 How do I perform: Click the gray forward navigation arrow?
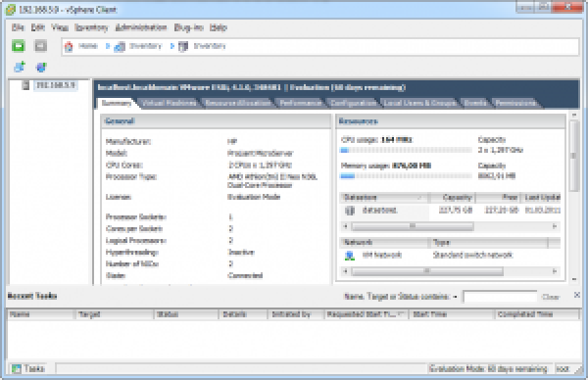(41, 46)
